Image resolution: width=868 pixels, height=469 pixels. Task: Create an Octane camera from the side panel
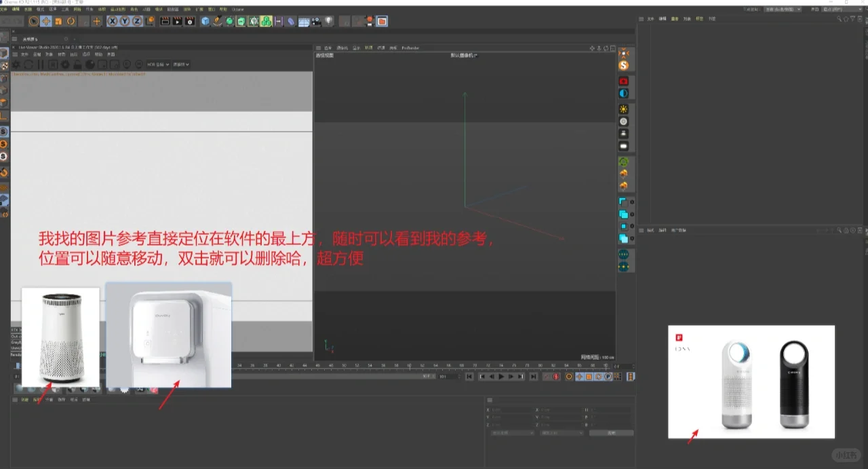(625, 81)
